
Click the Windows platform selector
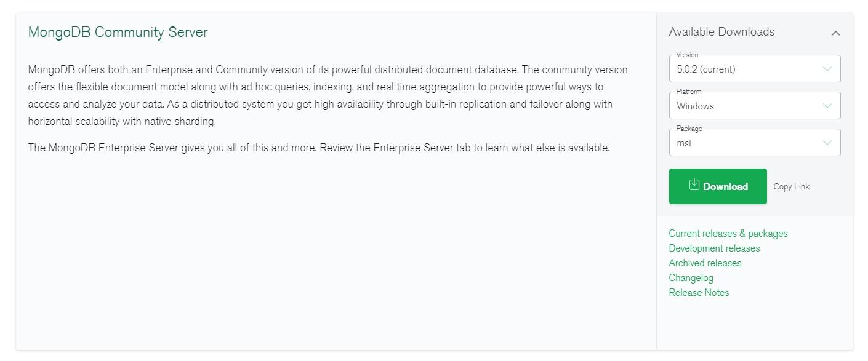(755, 105)
